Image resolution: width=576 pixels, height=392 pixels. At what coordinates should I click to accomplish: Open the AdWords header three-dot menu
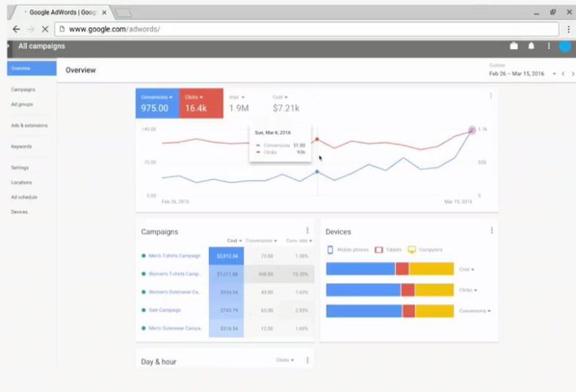coord(549,46)
